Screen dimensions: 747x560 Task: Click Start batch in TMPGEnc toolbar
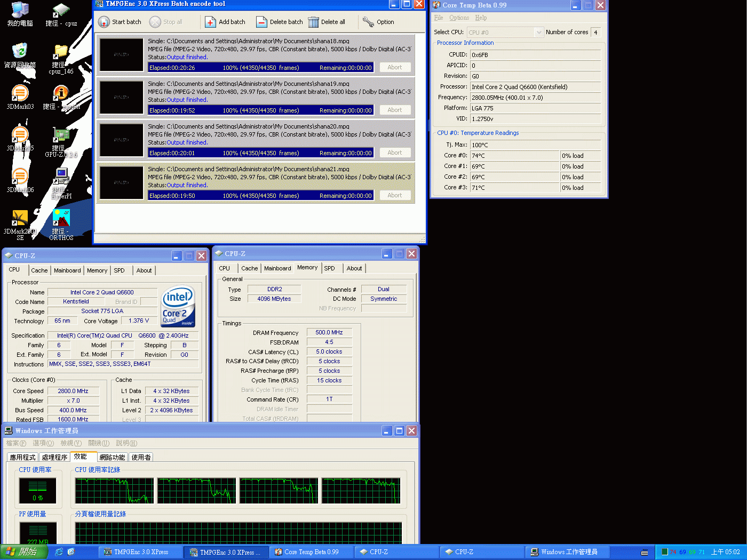[x=120, y=22]
